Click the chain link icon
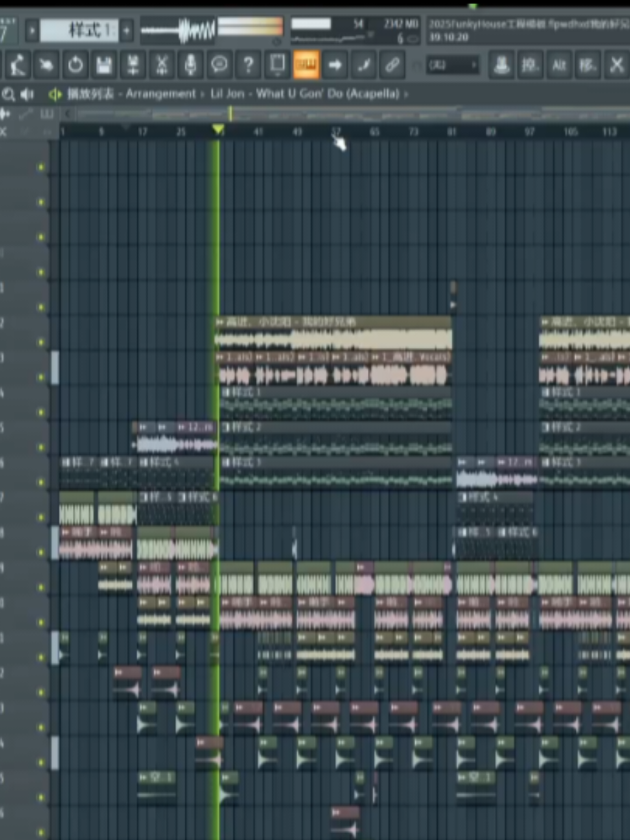This screenshot has height=840, width=630. (393, 65)
